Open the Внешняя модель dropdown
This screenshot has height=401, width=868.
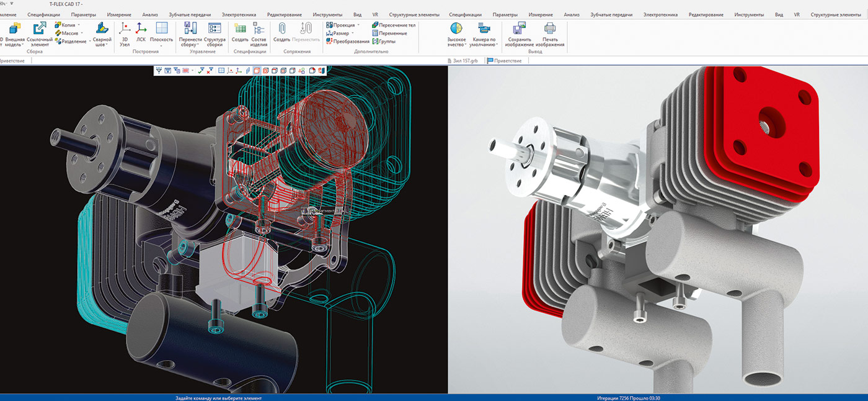tap(24, 45)
